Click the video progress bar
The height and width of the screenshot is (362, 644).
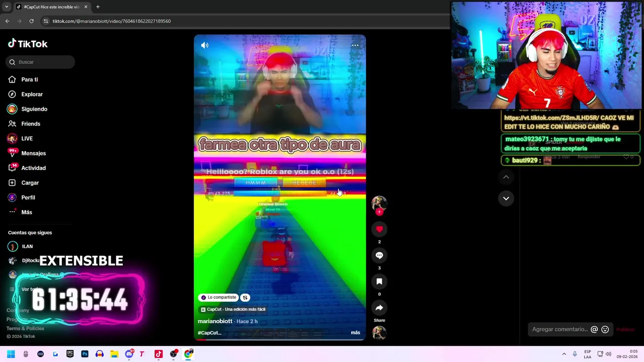point(280,340)
